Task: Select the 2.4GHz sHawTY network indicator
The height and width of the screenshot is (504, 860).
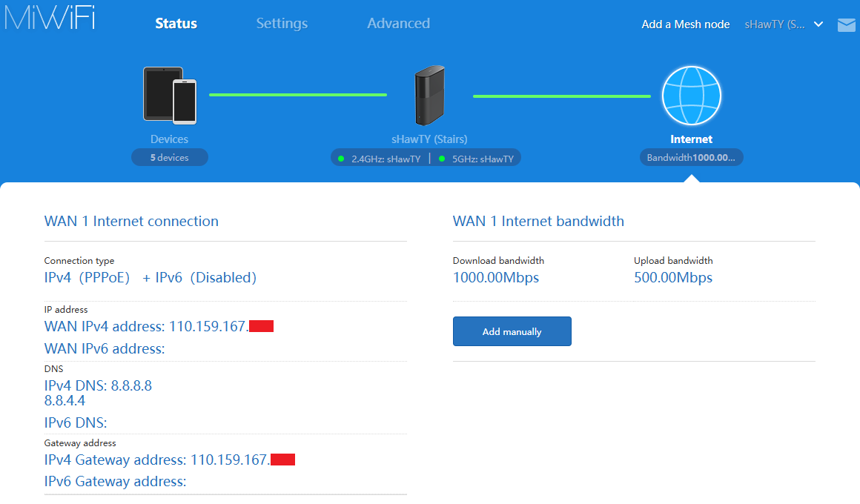Action: pyautogui.click(x=380, y=159)
